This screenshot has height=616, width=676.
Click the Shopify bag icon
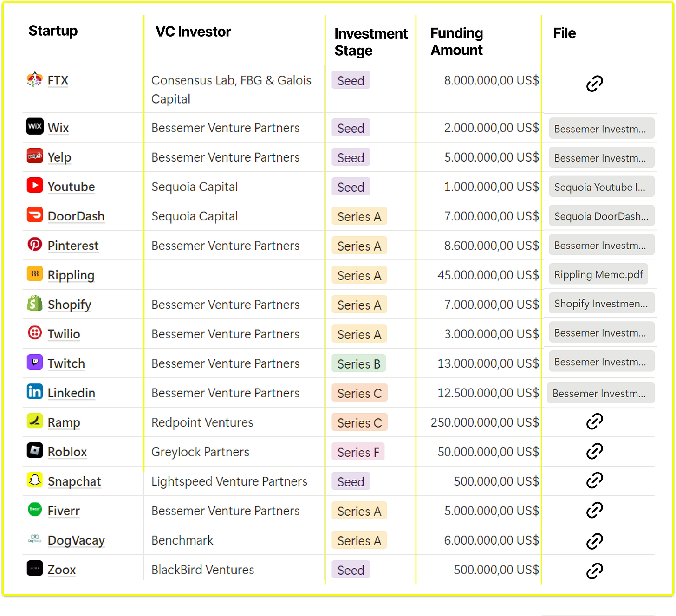(35, 303)
